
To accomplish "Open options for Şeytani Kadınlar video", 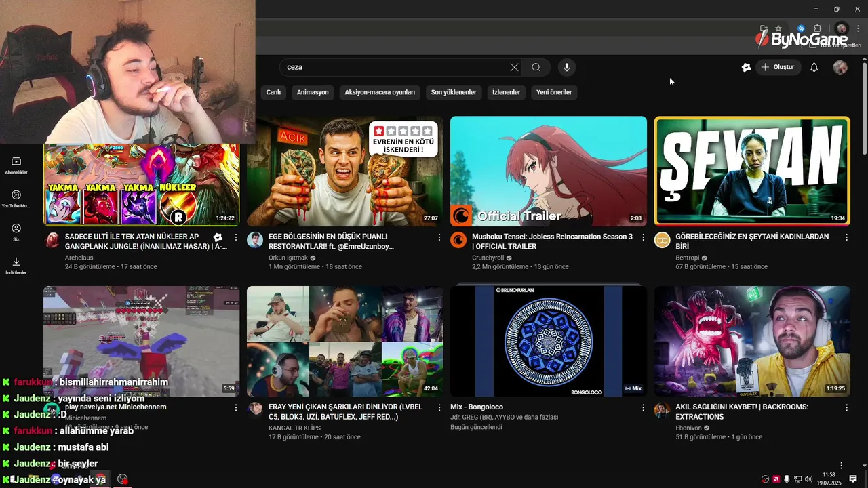I will pos(846,238).
